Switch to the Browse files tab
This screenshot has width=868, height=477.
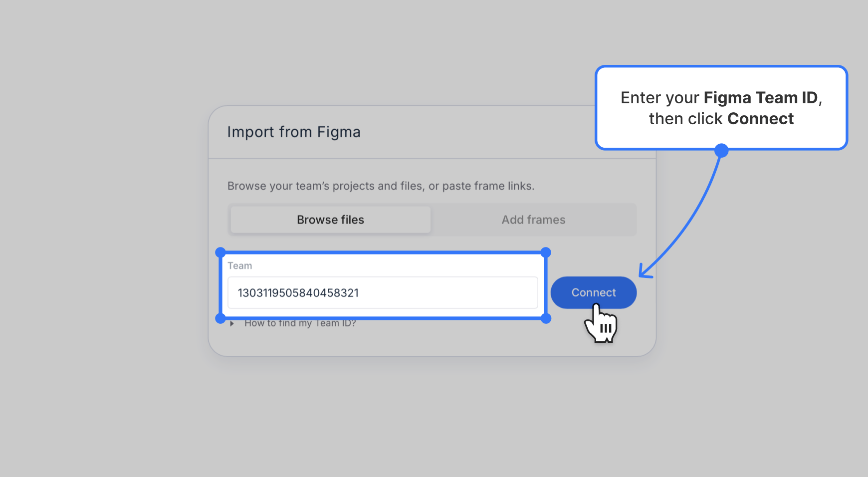click(330, 220)
